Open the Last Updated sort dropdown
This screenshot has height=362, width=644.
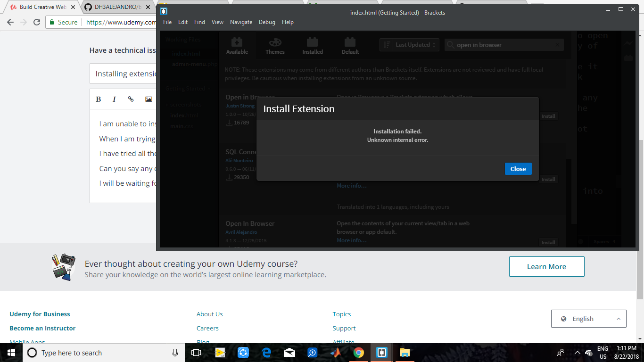pyautogui.click(x=414, y=44)
